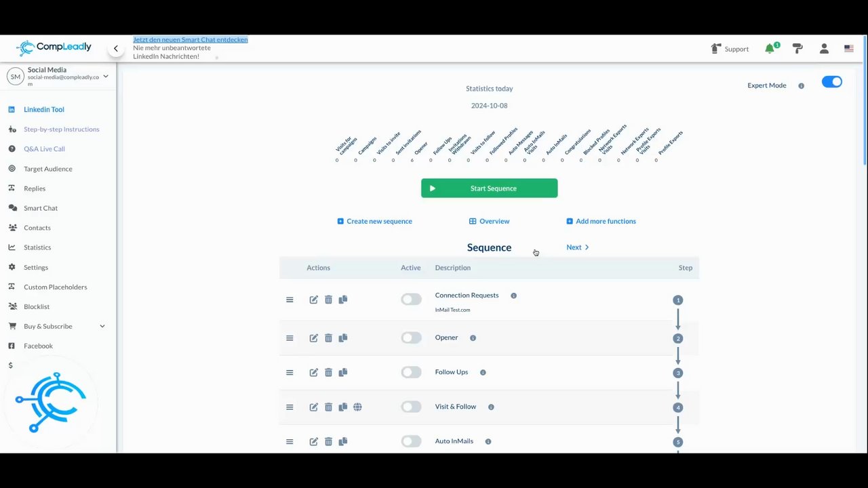Delete the Visit & Follow step

[x=328, y=407]
